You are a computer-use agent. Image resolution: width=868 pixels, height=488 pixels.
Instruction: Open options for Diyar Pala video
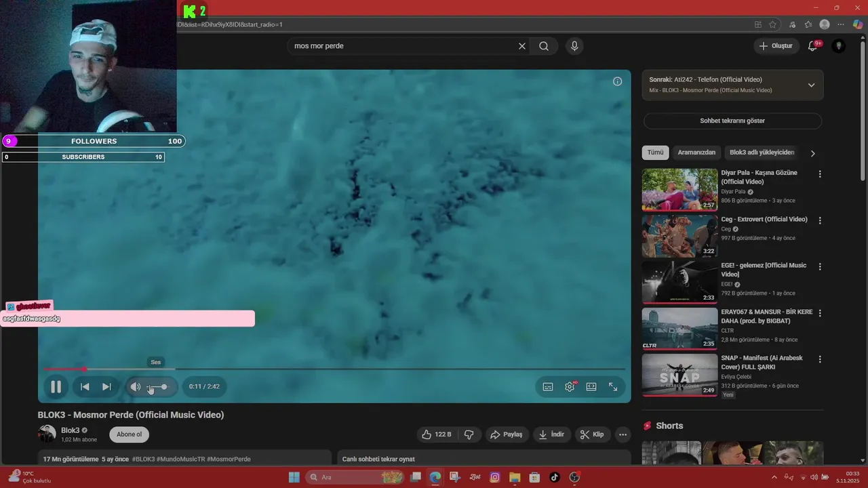pyautogui.click(x=820, y=174)
